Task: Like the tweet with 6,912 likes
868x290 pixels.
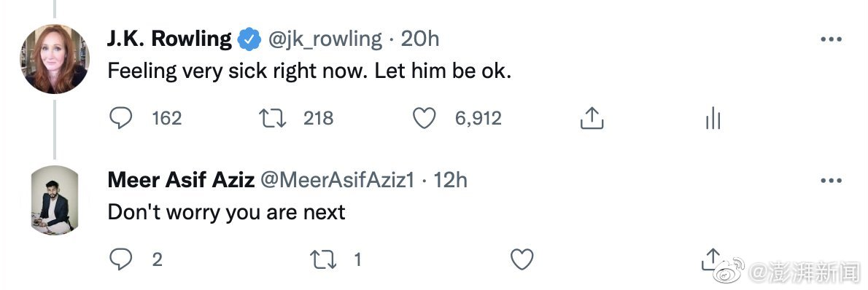Action: 425,118
